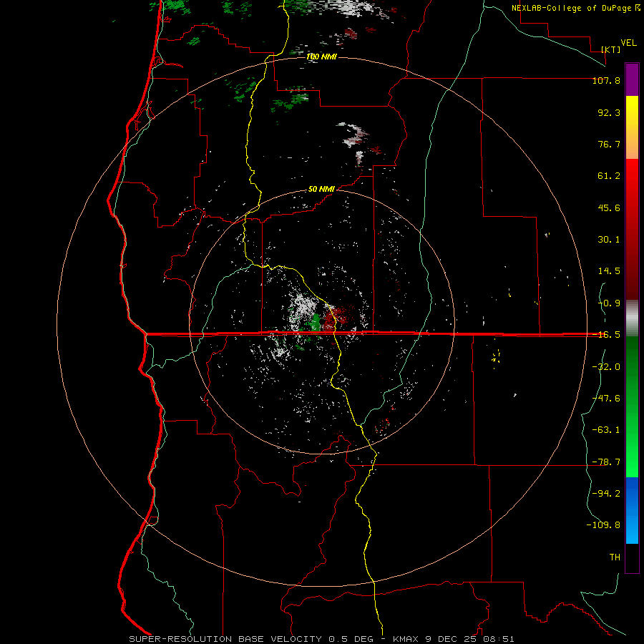Click the 50 NMI range ring label
Viewport: 644px width, 644px height.
321,190
